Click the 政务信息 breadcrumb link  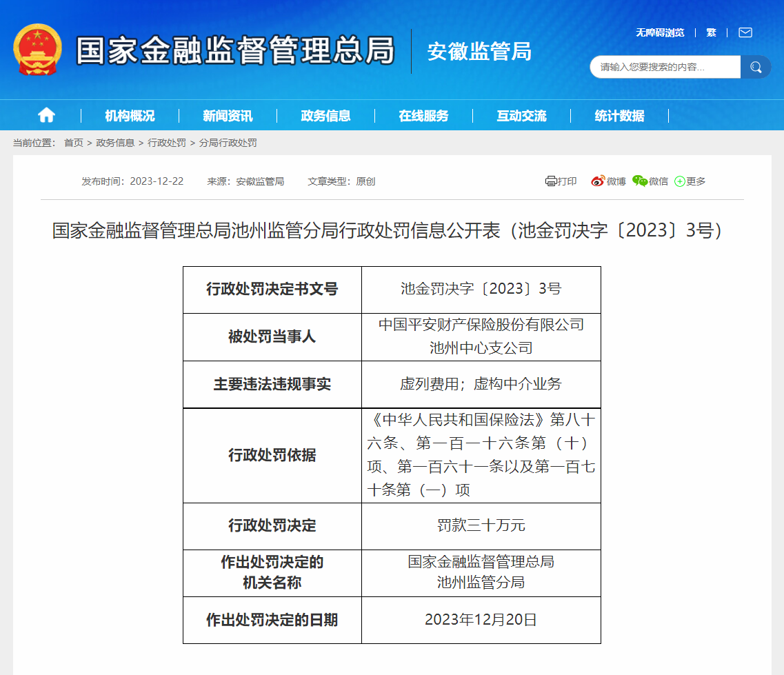point(115,143)
